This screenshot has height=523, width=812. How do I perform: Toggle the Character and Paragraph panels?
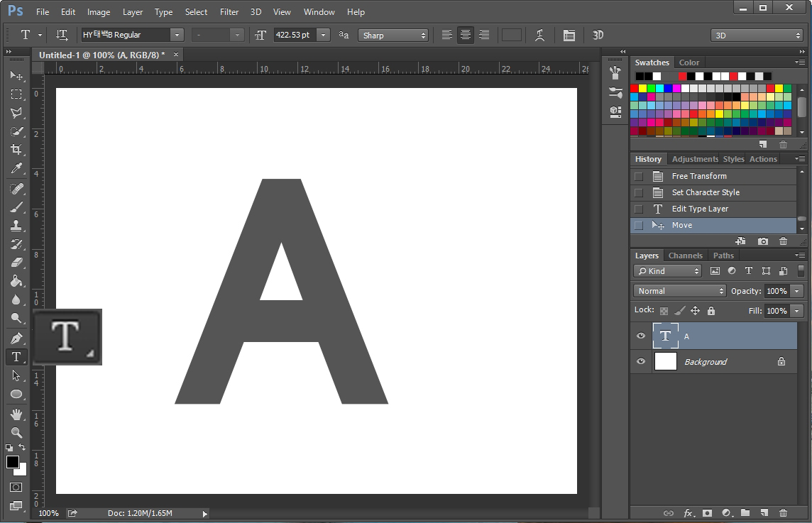point(569,35)
